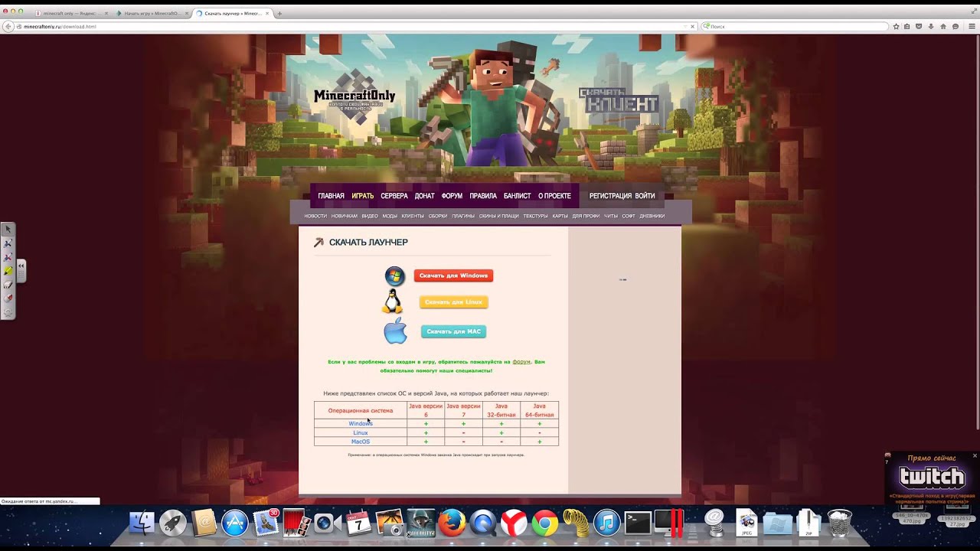Open О ПРОЕКТЕ in the site menu
Screen dimensions: 980x551
pos(554,196)
